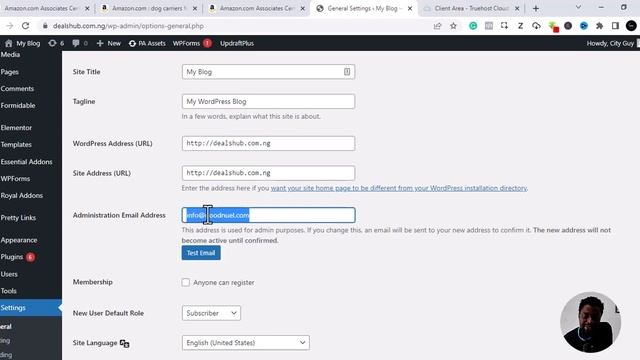Open the Grammarly extension icon
The height and width of the screenshot is (360, 640).
pos(473,26)
